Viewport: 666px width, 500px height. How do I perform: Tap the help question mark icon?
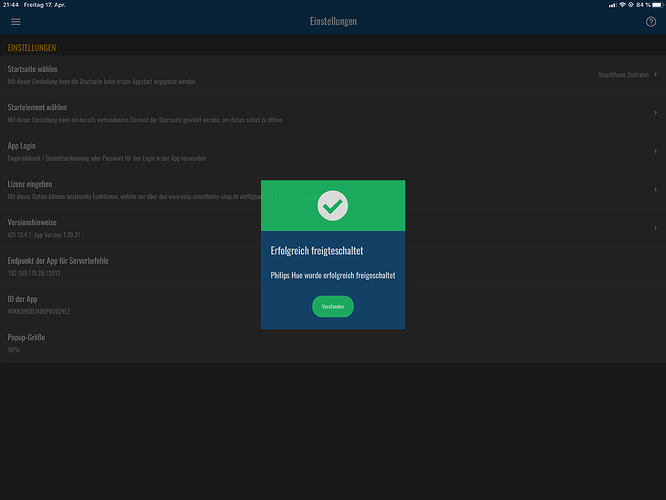click(651, 22)
